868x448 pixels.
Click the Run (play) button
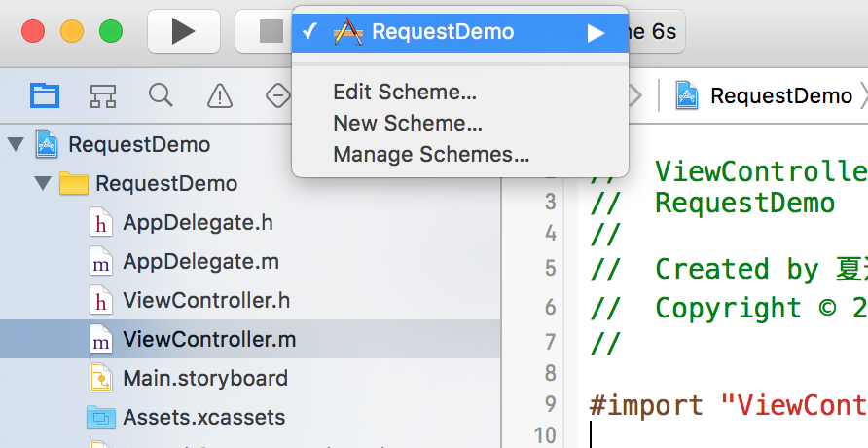pos(183,31)
